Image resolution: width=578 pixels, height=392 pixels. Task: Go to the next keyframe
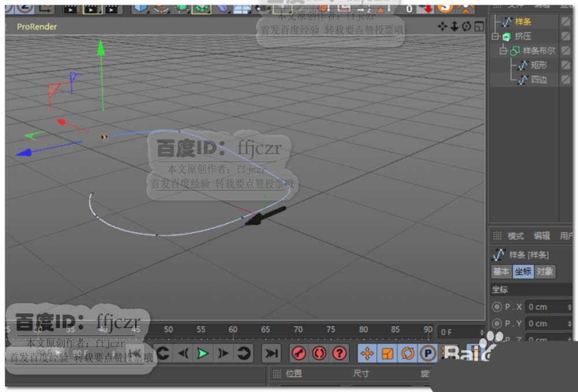(243, 353)
